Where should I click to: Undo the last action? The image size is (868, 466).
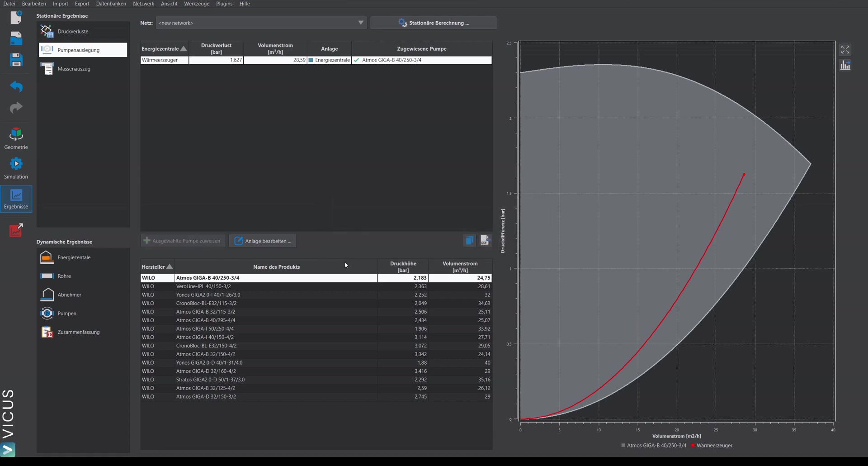click(x=16, y=86)
